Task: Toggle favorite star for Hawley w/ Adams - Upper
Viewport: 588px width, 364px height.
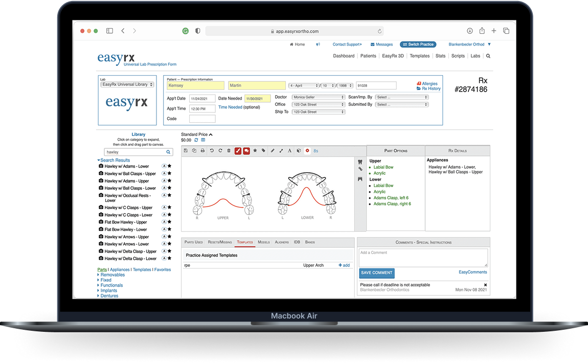Action: click(170, 180)
